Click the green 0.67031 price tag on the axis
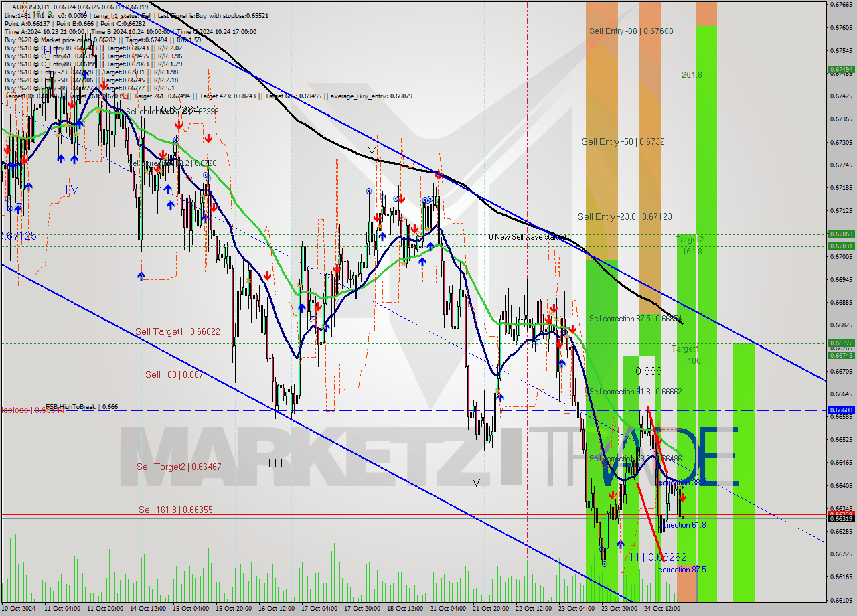 [x=841, y=246]
